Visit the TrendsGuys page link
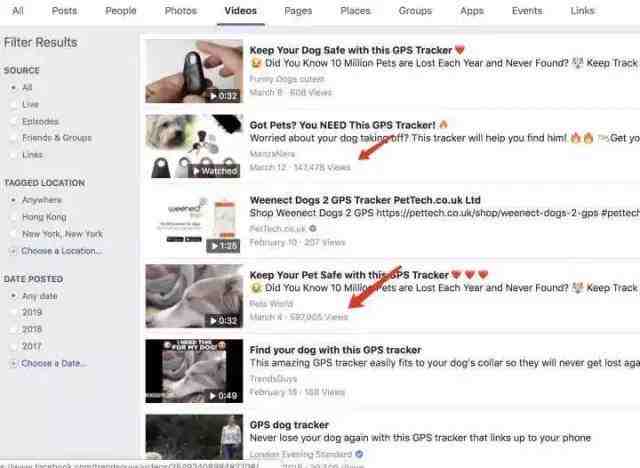The height and width of the screenshot is (468, 640). [x=273, y=379]
